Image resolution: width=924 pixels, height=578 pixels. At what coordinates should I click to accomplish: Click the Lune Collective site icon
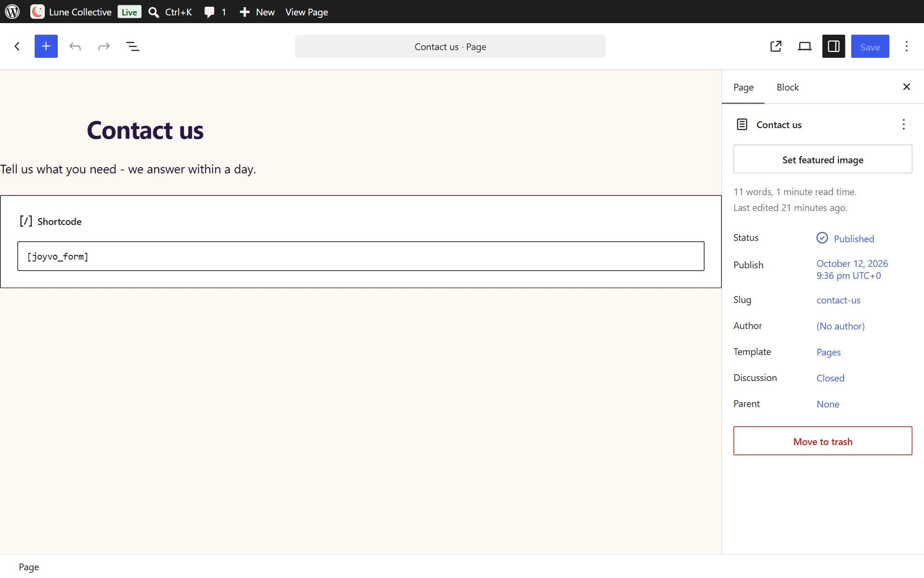(x=38, y=12)
